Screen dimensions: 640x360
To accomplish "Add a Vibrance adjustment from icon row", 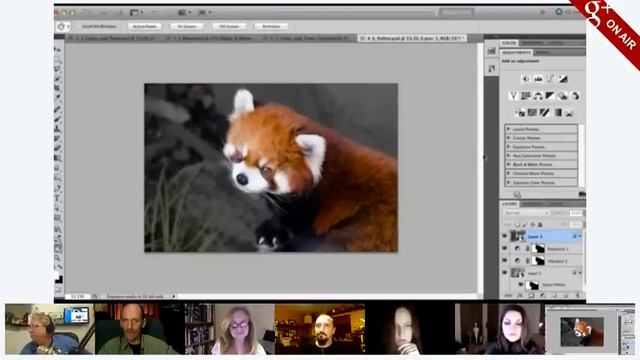I will [513, 96].
